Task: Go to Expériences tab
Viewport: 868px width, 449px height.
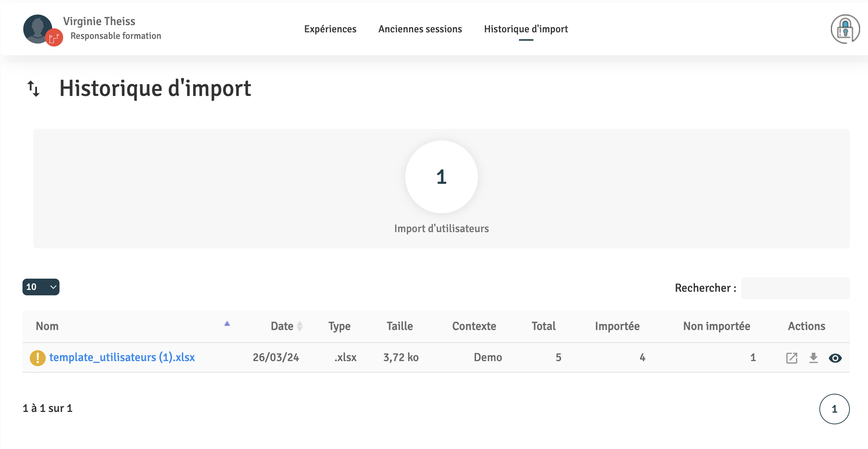Action: tap(330, 29)
